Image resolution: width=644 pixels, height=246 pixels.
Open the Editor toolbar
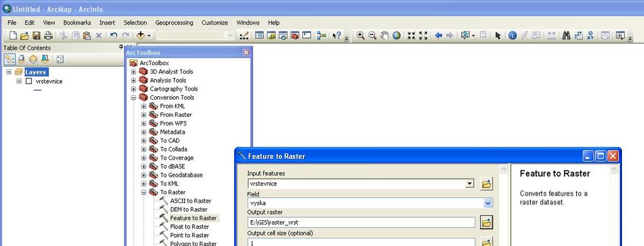(244, 36)
